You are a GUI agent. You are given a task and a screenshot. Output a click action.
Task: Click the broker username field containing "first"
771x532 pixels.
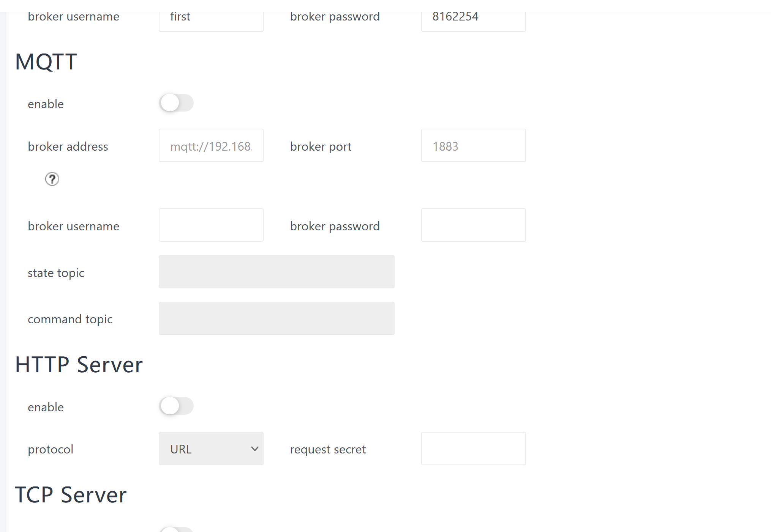pos(211,18)
